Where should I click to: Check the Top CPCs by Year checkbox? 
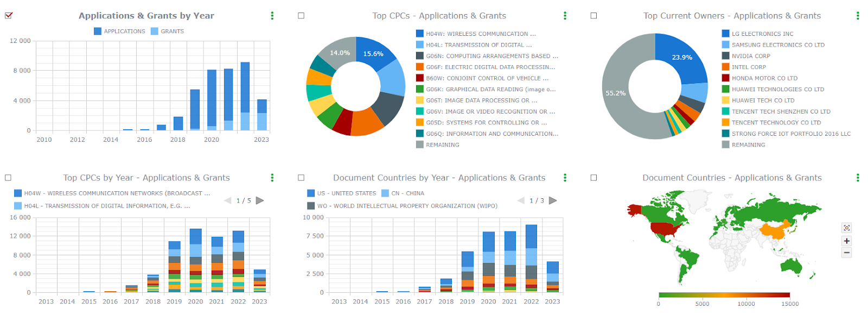coord(8,178)
